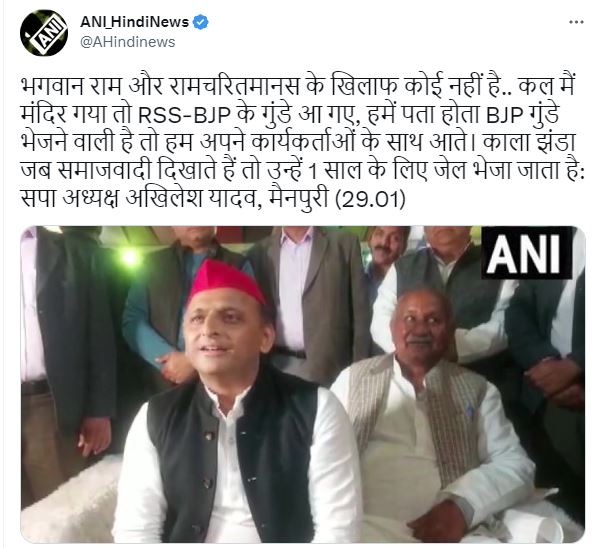Click the green light flare in the photo
596x548 pixels.
click(x=130, y=257)
